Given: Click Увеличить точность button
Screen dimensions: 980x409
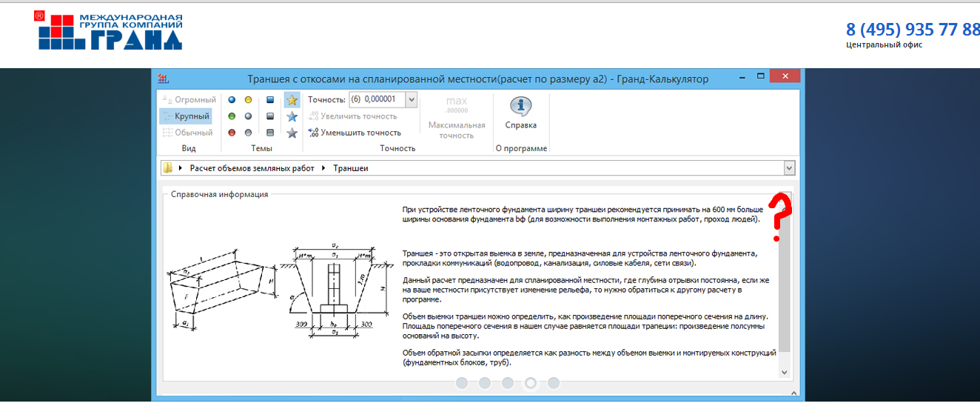Looking at the screenshot, I should click(x=352, y=116).
